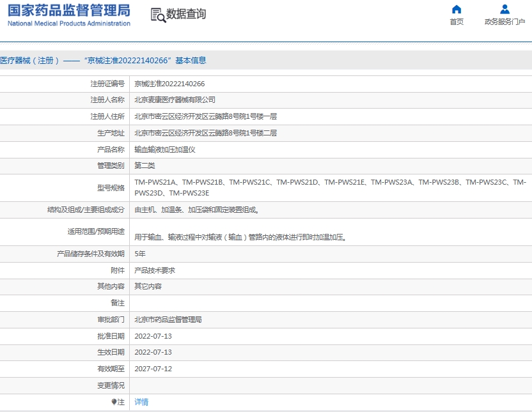Click National Medical Products Administration subtitle
532x416 pixels.
[69, 24]
